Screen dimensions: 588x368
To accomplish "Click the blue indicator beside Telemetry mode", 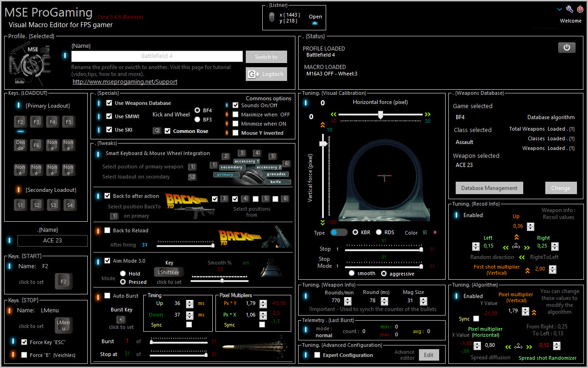I will coord(305,329).
